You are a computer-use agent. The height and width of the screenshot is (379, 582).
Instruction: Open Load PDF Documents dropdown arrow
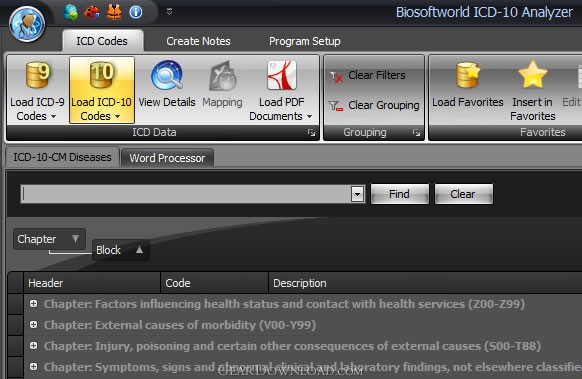pos(309,117)
